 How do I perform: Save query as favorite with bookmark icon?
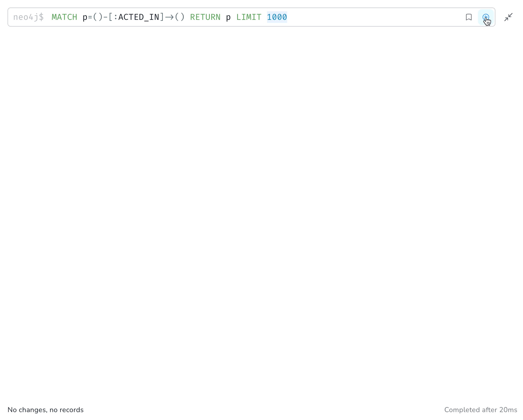tap(469, 17)
